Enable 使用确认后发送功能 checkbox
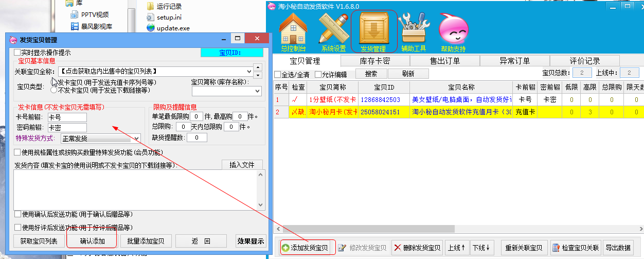The height and width of the screenshot is (259, 644). coord(17,214)
